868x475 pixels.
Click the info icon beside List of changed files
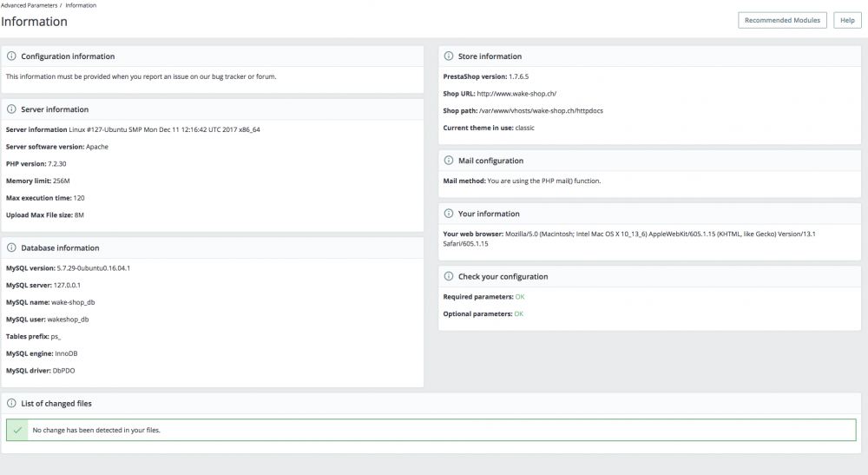click(x=11, y=403)
